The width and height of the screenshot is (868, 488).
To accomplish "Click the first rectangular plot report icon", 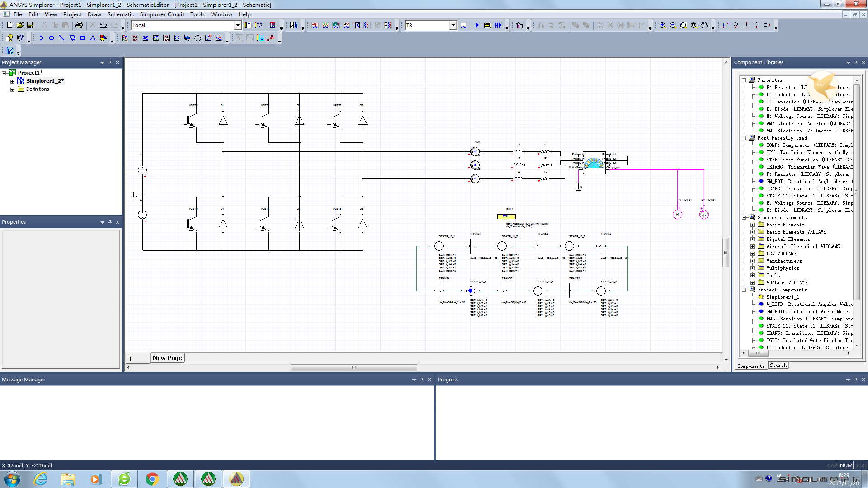I will [x=125, y=38].
